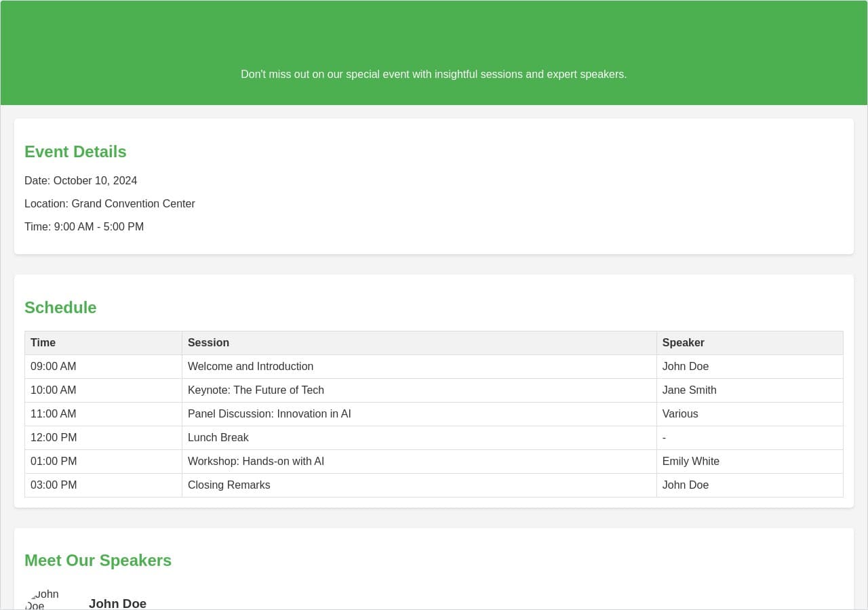868x610 pixels.
Task: Click the Location: Grand Convention Center text
Action: coord(110,204)
